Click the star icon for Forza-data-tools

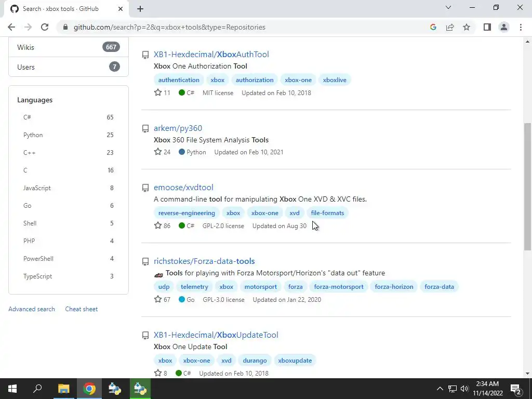click(x=158, y=299)
